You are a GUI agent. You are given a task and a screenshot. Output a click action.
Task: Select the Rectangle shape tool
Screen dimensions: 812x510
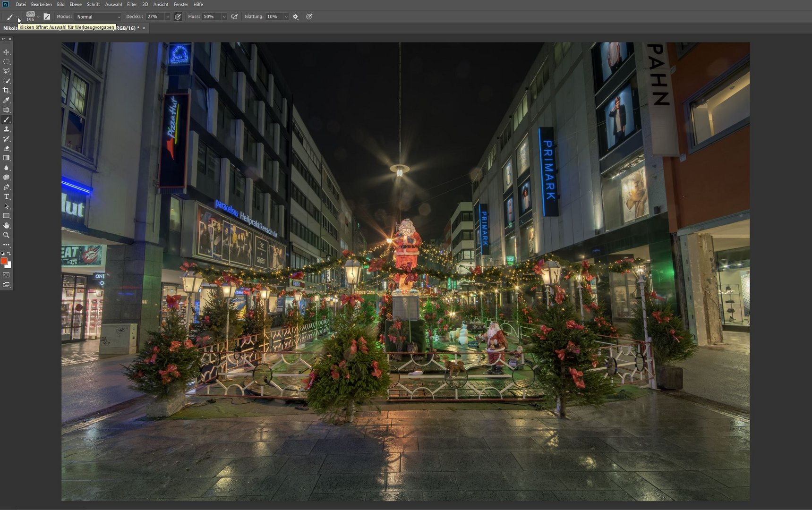tap(6, 216)
